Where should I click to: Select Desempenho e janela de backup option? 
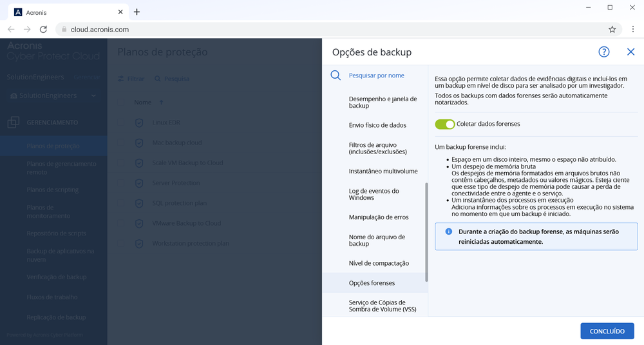click(383, 102)
